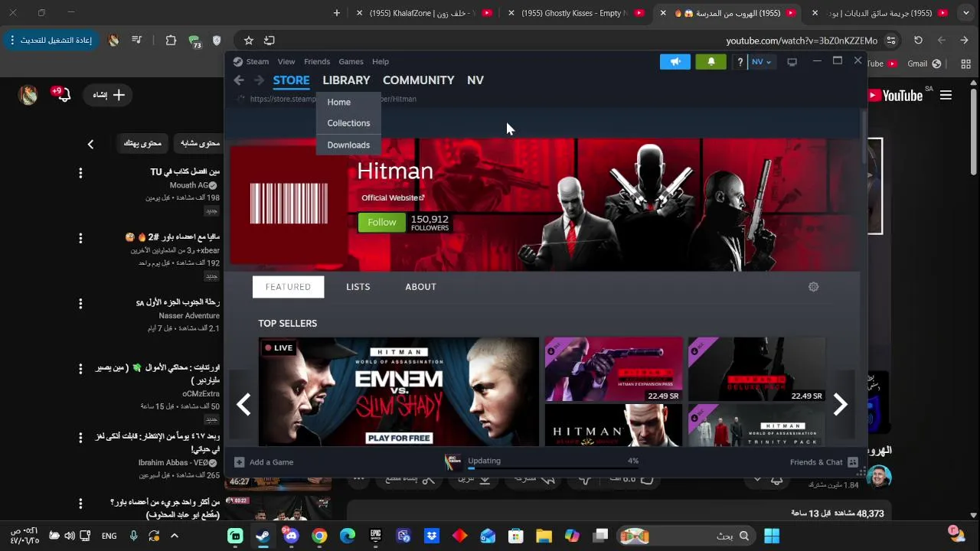Screen dimensions: 980x551
Task: Open the Help menu in Steam
Action: click(381, 62)
